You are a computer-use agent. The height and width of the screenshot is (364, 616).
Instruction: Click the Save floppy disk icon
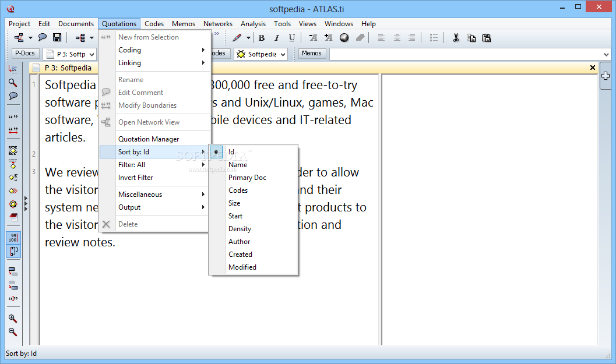point(57,38)
